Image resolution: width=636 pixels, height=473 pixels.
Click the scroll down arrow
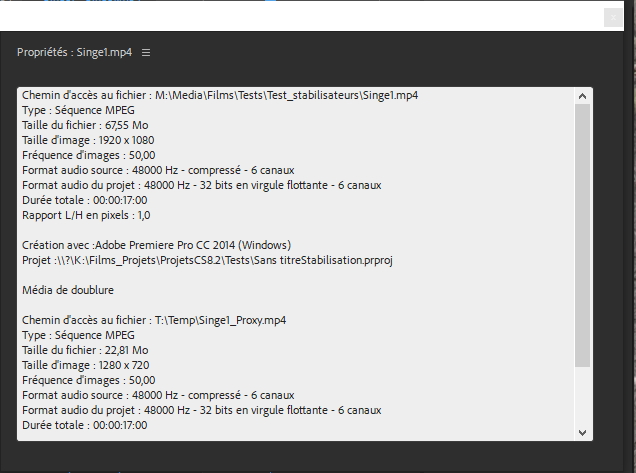582,432
